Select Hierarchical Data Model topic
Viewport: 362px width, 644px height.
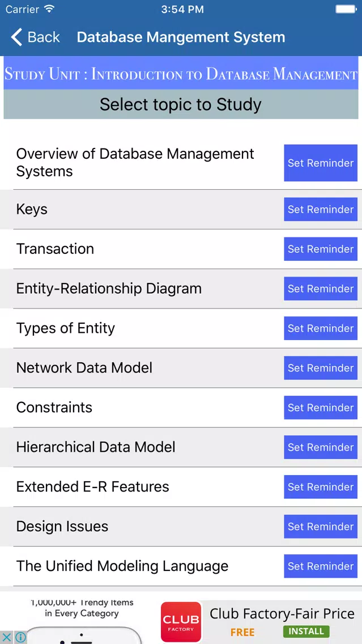[96, 447]
